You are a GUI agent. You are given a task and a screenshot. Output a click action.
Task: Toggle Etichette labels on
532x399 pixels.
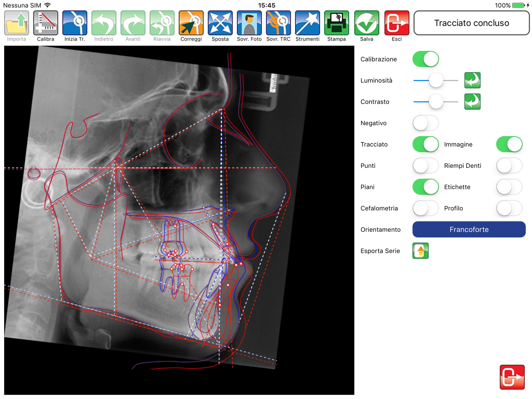coord(509,187)
